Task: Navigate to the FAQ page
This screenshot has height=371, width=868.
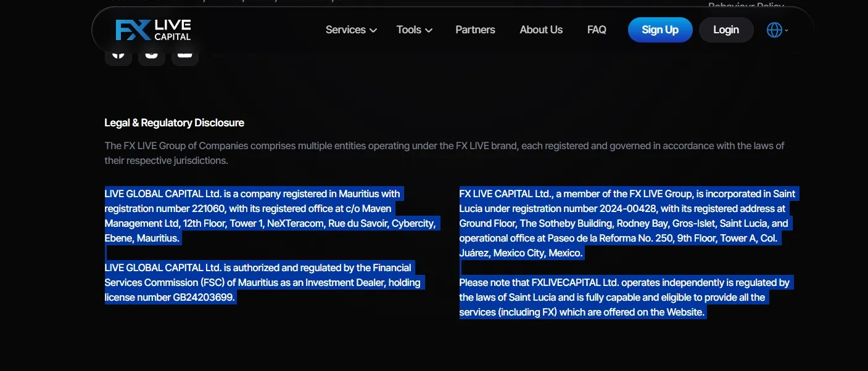Action: coord(597,30)
